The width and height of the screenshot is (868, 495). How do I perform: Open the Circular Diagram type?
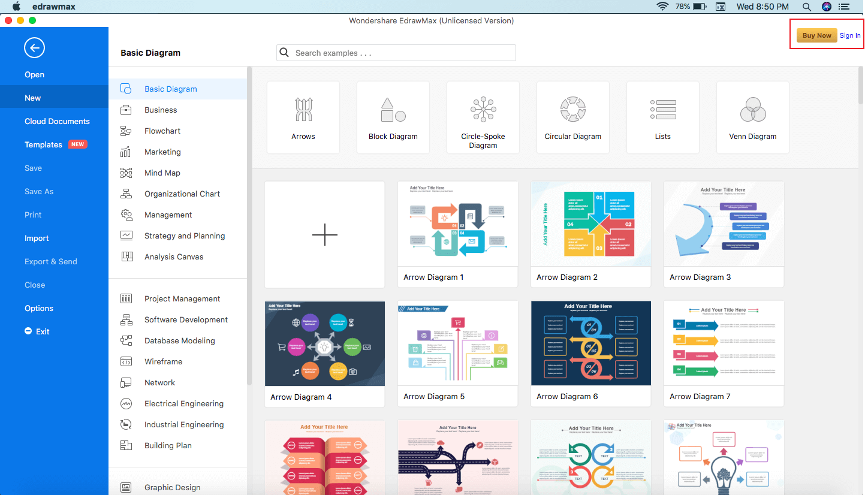tap(573, 117)
